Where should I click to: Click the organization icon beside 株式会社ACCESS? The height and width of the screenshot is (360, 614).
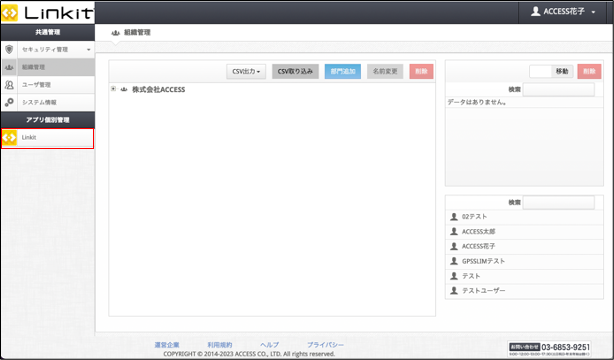pyautogui.click(x=124, y=90)
